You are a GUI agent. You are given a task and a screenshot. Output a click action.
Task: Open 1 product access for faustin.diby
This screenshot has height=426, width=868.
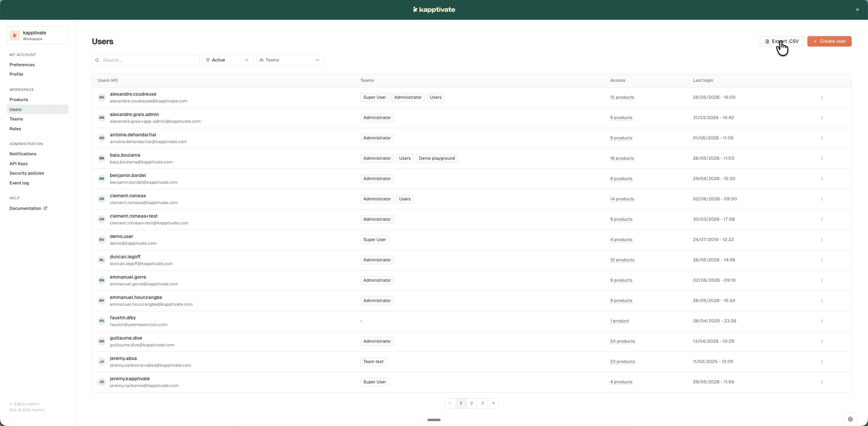(x=619, y=321)
